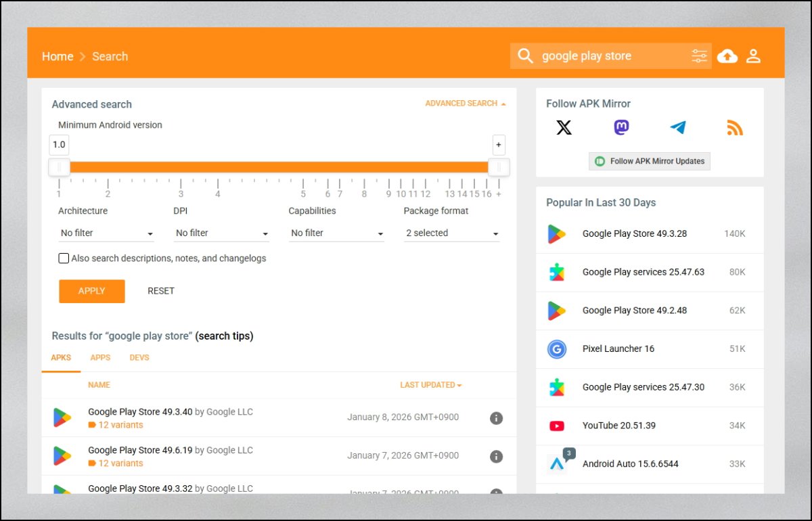Open the Package format dropdown
This screenshot has height=521, width=812.
coord(451,233)
